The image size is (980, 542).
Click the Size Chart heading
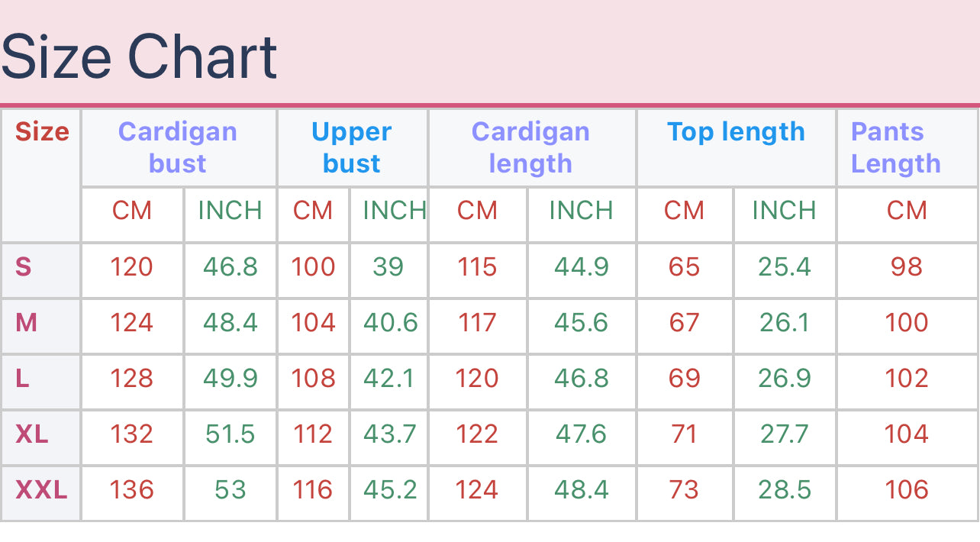pyautogui.click(x=139, y=56)
